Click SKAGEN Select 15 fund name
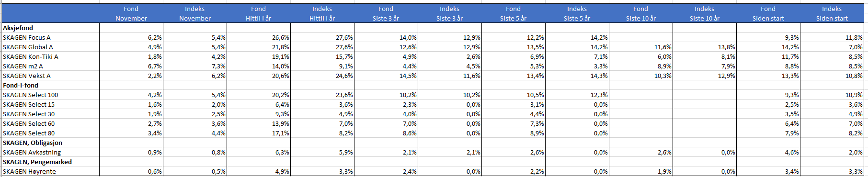This screenshot has height=177, width=868. click(x=29, y=104)
